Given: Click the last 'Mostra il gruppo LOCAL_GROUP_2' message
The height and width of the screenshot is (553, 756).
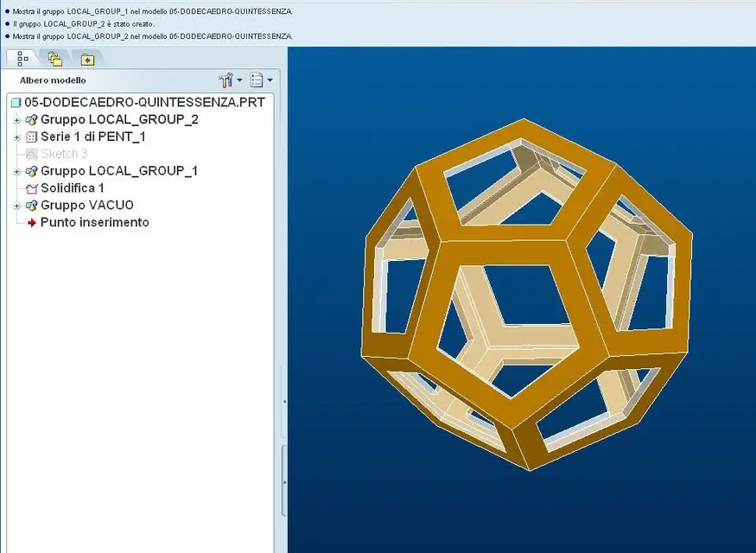Looking at the screenshot, I should pyautogui.click(x=152, y=36).
